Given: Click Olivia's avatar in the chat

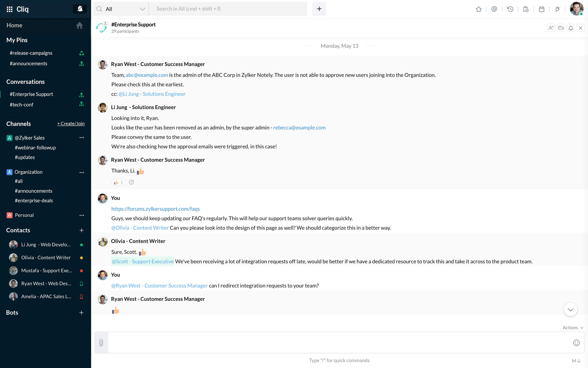Looking at the screenshot, I should (x=102, y=241).
